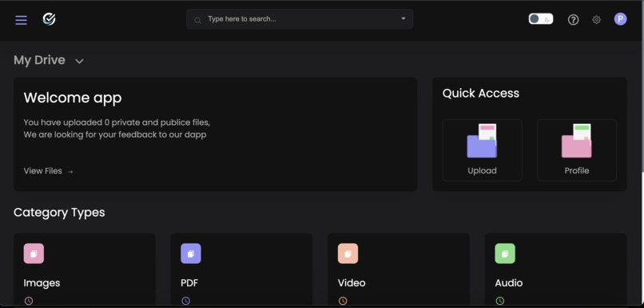Click the app logo checkmark icon
The width and height of the screenshot is (644, 308).
[50, 19]
